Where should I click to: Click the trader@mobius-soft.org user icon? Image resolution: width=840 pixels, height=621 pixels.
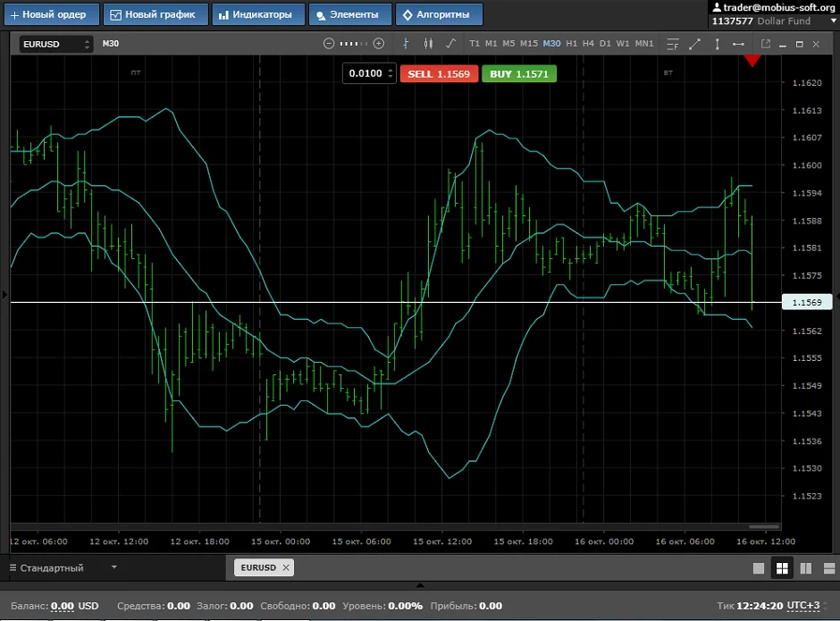pyautogui.click(x=717, y=7)
